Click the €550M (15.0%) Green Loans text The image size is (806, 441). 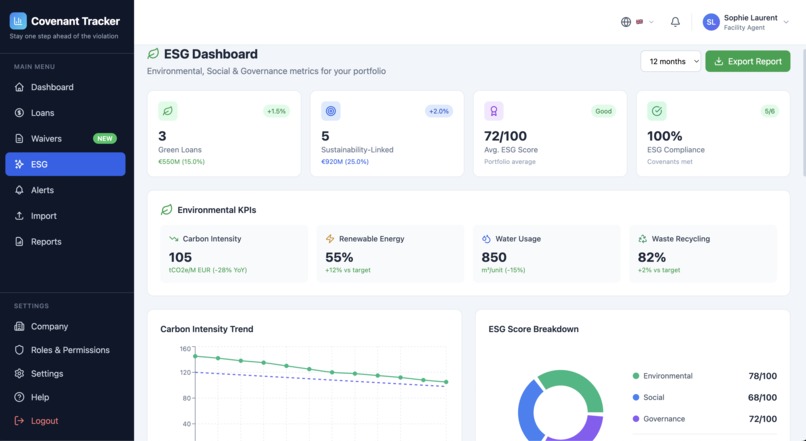coord(181,161)
